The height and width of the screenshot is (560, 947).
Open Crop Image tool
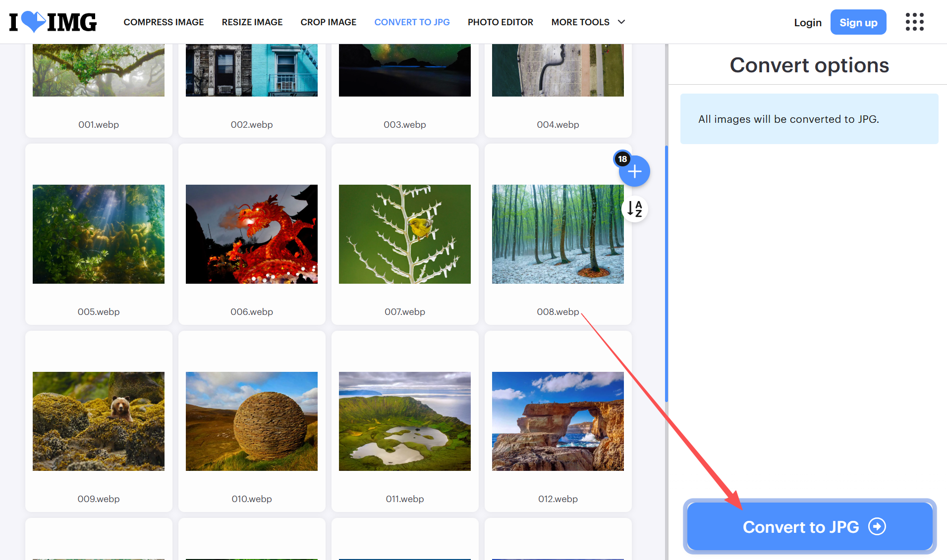pos(329,22)
